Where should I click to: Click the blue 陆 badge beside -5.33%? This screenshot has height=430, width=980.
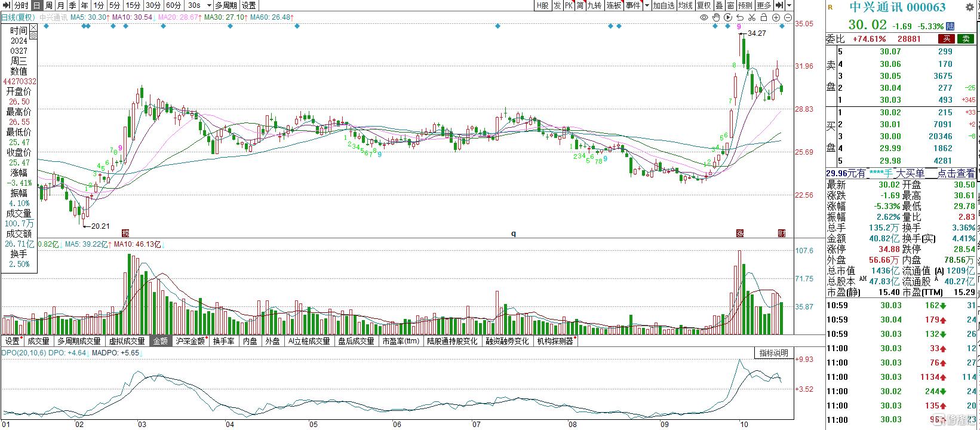tap(950, 26)
